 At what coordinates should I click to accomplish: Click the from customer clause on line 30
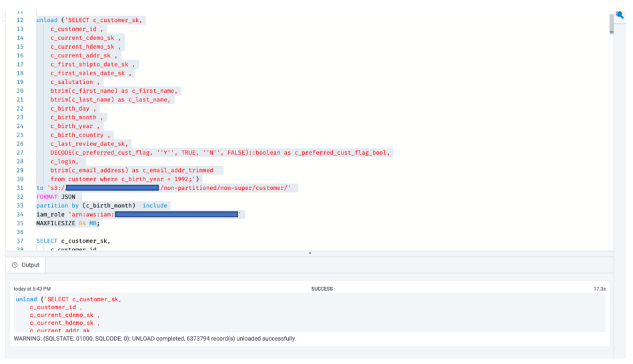(x=125, y=179)
